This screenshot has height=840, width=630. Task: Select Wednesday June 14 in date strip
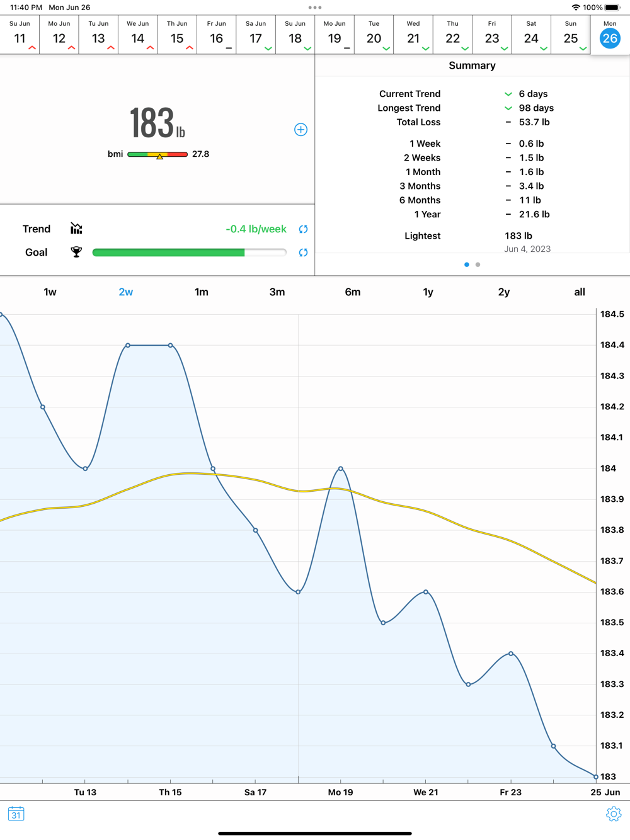pos(138,35)
